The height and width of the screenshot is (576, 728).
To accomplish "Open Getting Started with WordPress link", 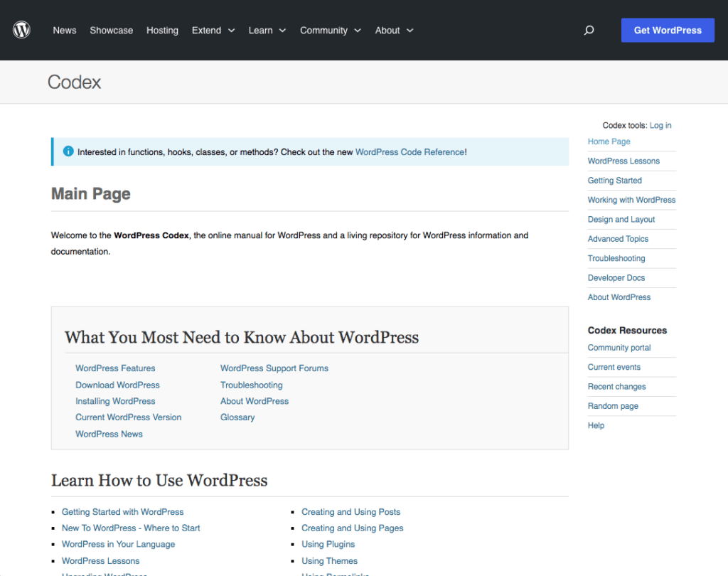I will [x=122, y=512].
